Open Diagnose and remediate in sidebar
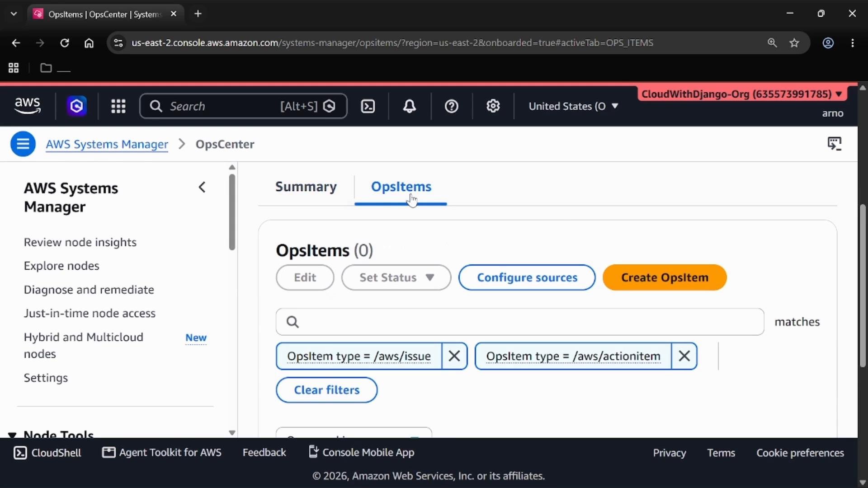 [89, 290]
